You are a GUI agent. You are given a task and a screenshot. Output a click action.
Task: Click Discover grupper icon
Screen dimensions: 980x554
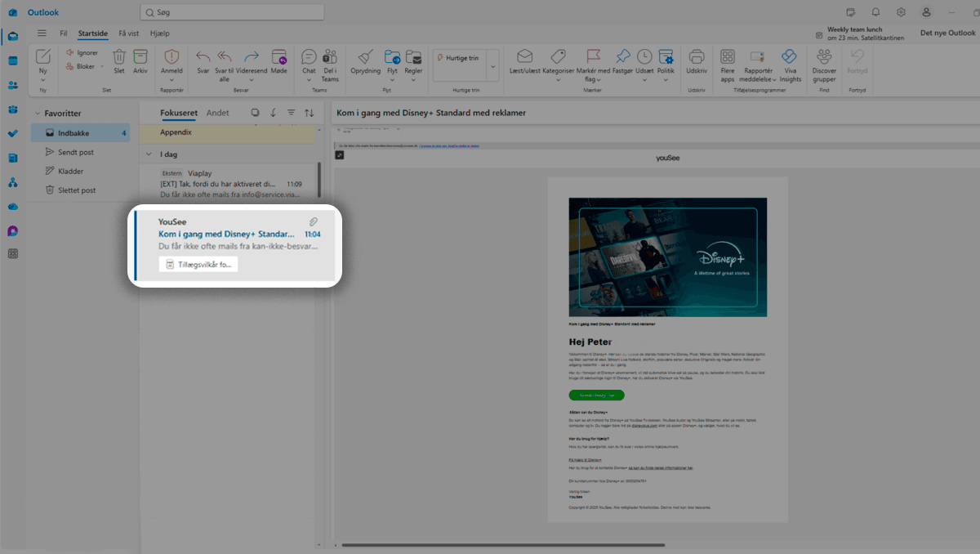(x=825, y=57)
